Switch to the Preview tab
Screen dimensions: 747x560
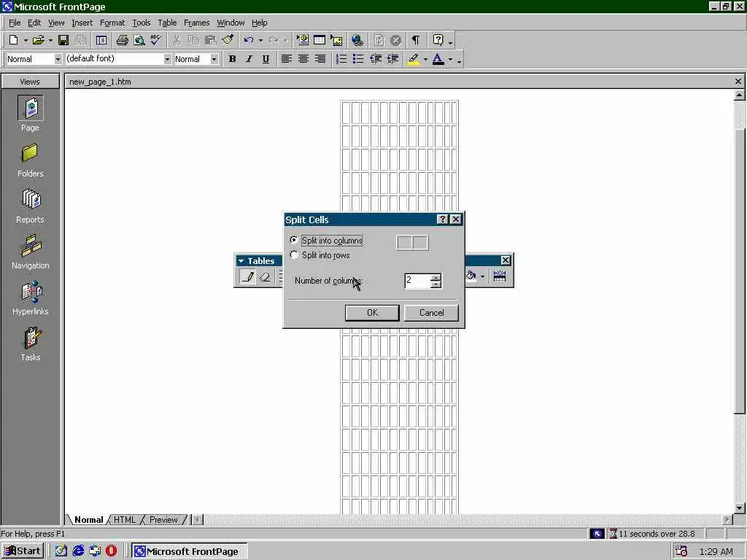pyautogui.click(x=163, y=519)
